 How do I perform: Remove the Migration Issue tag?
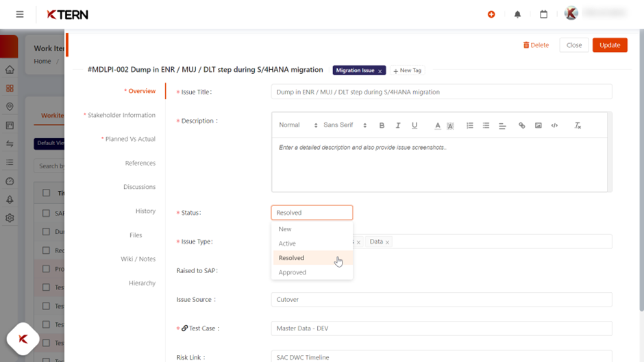(380, 70)
